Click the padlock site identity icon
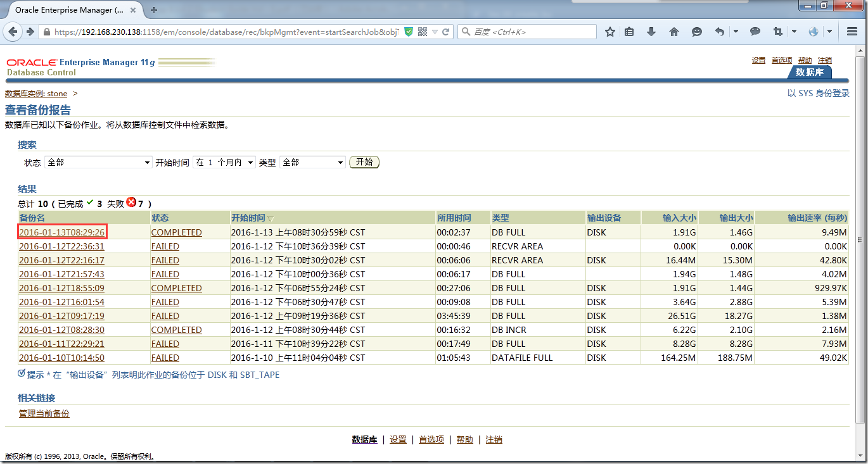 (46, 32)
